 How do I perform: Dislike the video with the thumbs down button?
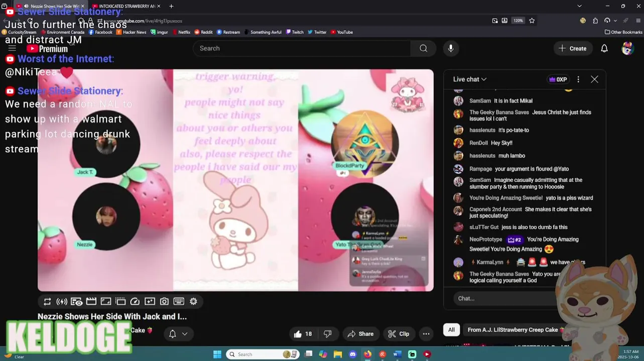tap(328, 334)
